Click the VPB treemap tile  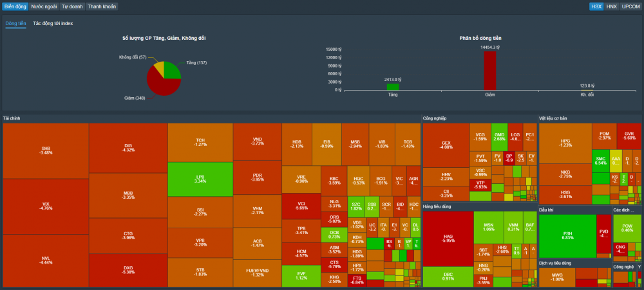pos(200,242)
